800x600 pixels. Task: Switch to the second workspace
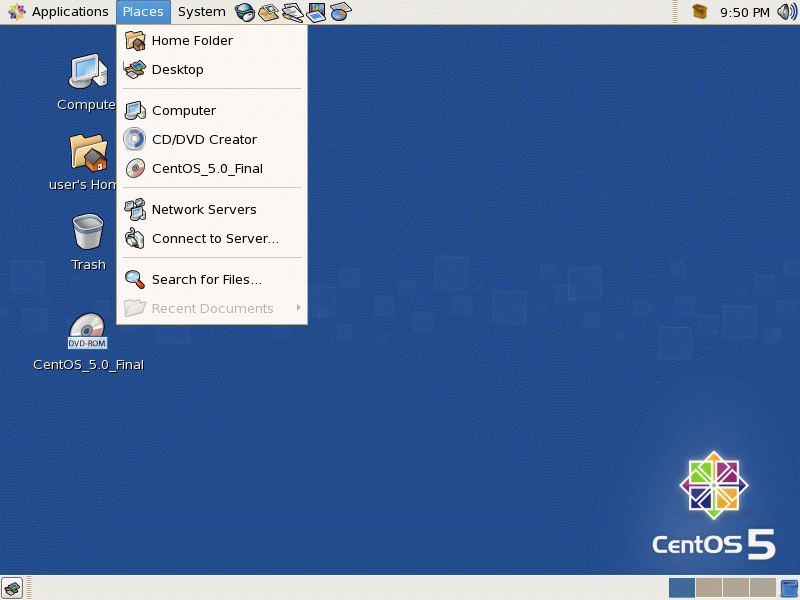(709, 588)
